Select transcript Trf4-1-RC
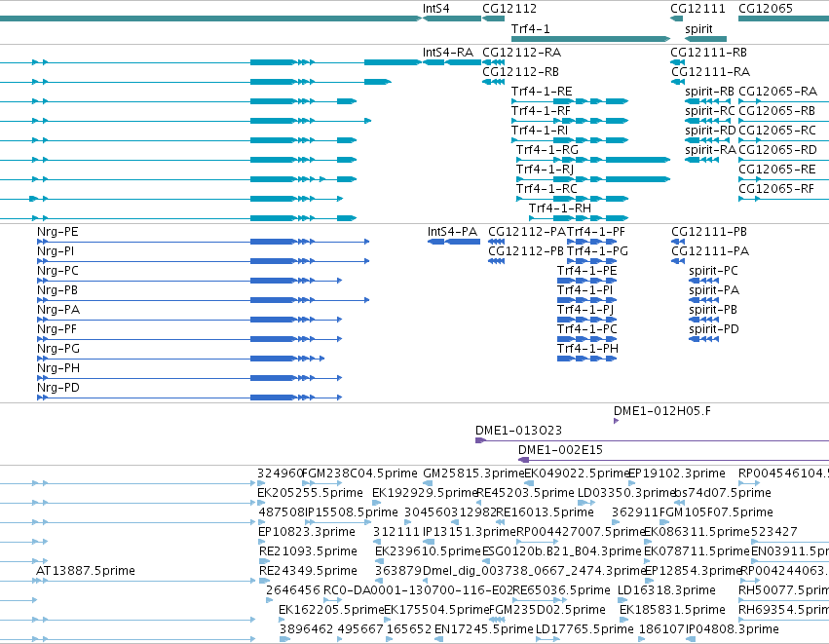This screenshot has height=644, width=829. point(546,189)
